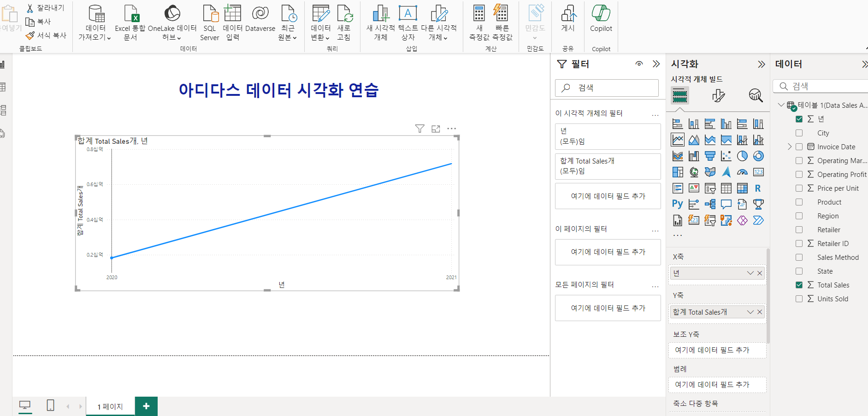
Task: Click the 게시 publish button
Action: 568,18
